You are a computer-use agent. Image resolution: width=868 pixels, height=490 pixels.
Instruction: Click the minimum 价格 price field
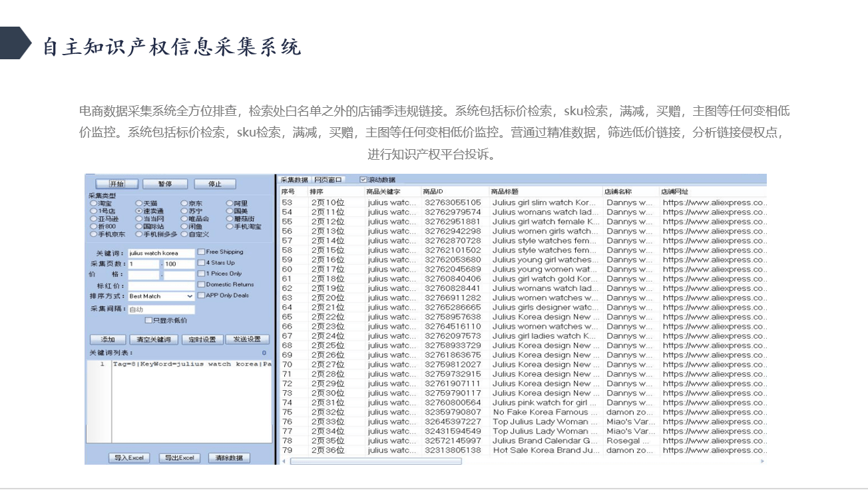pos(143,275)
